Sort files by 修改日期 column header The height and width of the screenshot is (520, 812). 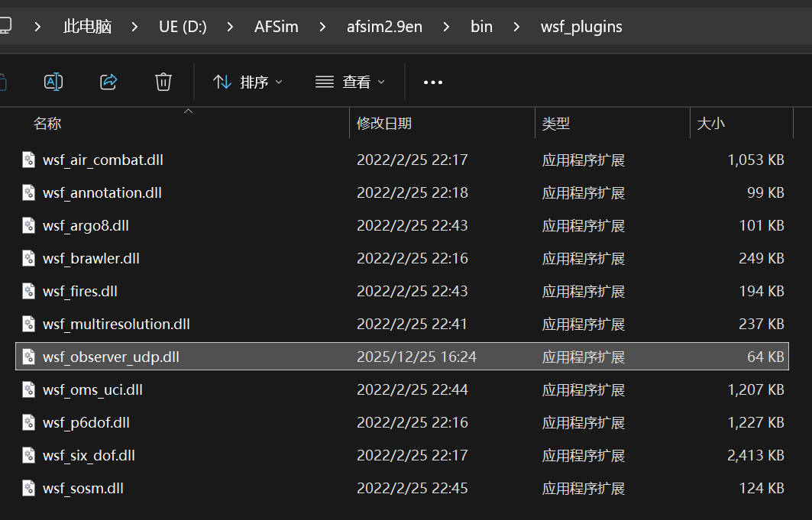click(x=384, y=124)
